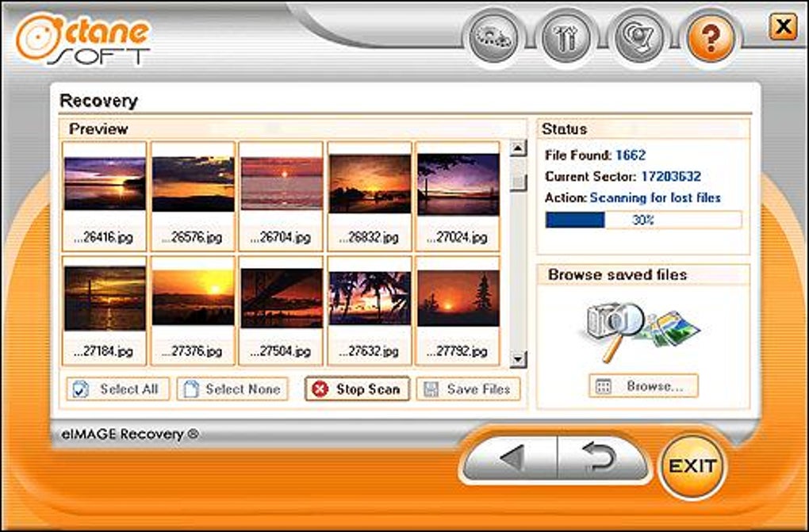809x532 pixels.
Task: Click the Recovery panel heading
Action: pos(98,101)
